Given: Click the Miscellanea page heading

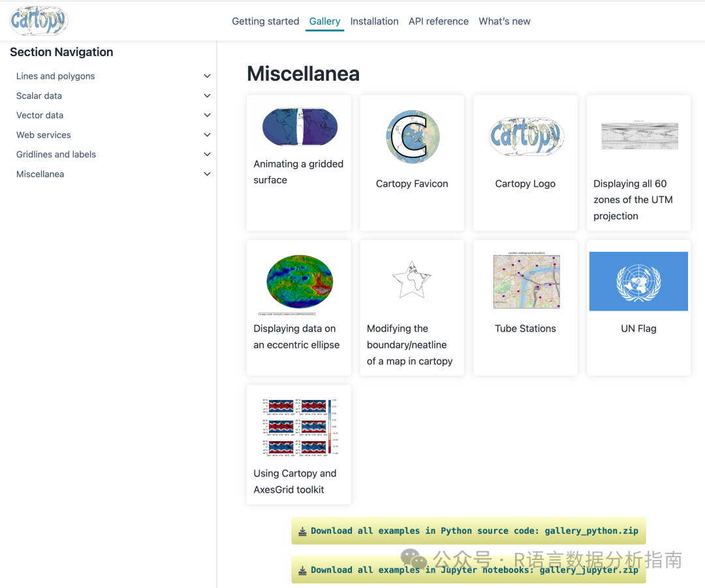Looking at the screenshot, I should [303, 74].
